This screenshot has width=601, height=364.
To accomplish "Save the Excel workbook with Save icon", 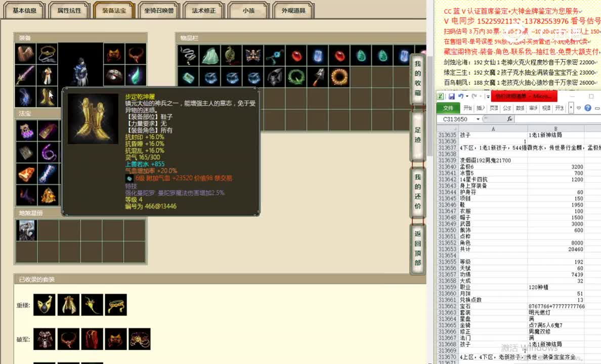I will tap(452, 96).
